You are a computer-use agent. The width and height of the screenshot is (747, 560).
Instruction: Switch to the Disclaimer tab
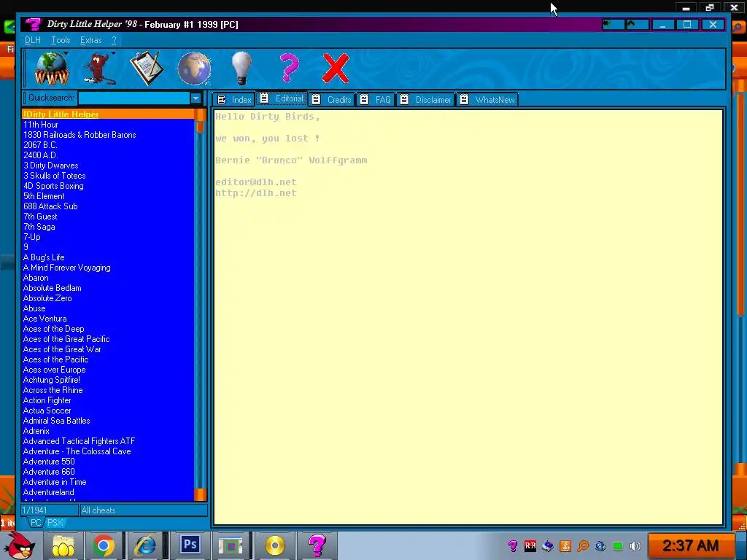426,99
